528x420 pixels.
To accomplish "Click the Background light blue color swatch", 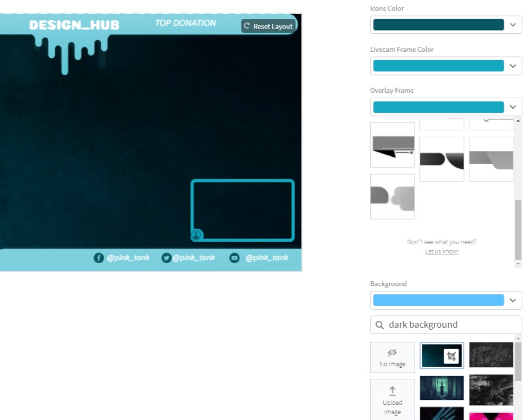I will click(x=438, y=300).
